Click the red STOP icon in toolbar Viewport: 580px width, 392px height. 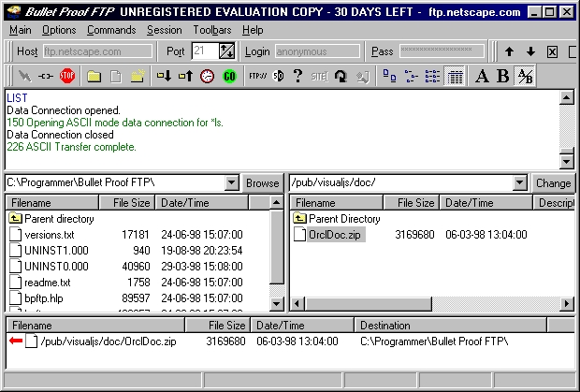click(67, 76)
